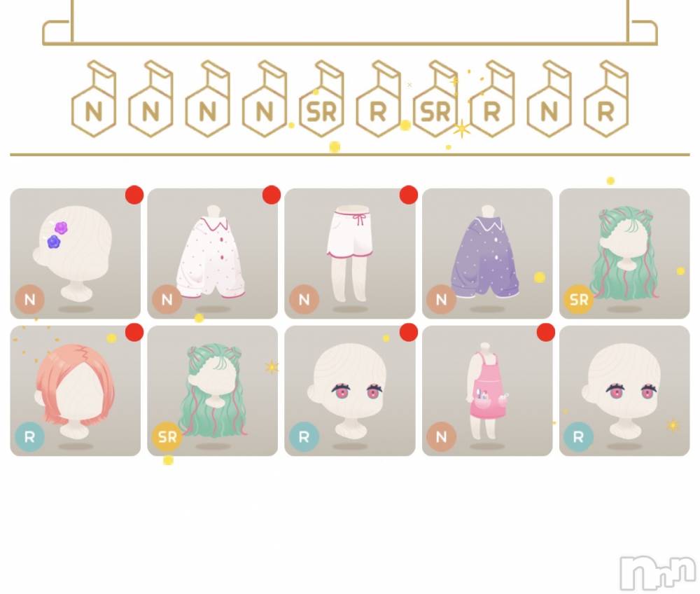Select the purple flower hair clip item

pos(75,254)
